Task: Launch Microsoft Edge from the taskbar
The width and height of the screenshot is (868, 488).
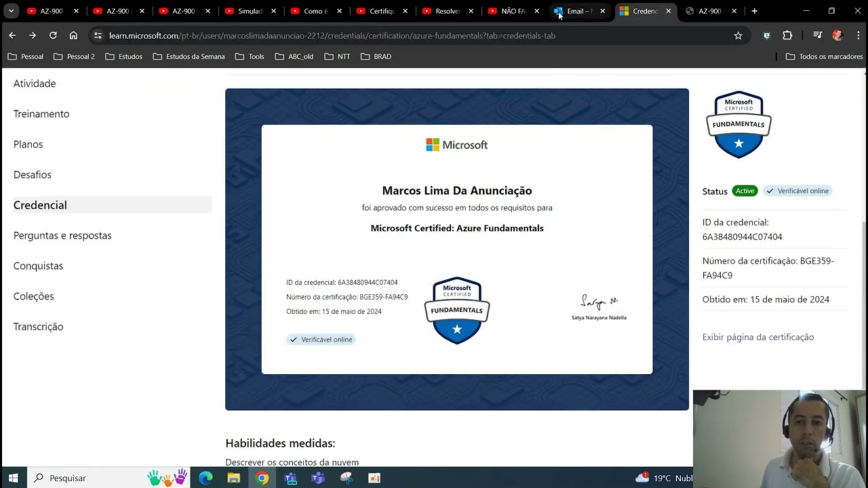Action: click(205, 478)
